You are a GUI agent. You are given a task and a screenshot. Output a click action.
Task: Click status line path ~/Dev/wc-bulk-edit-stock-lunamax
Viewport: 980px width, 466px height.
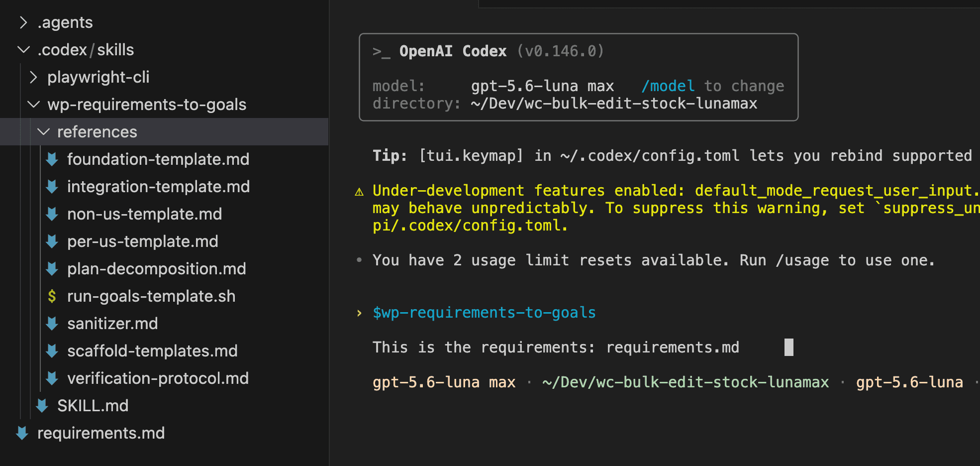pos(686,382)
